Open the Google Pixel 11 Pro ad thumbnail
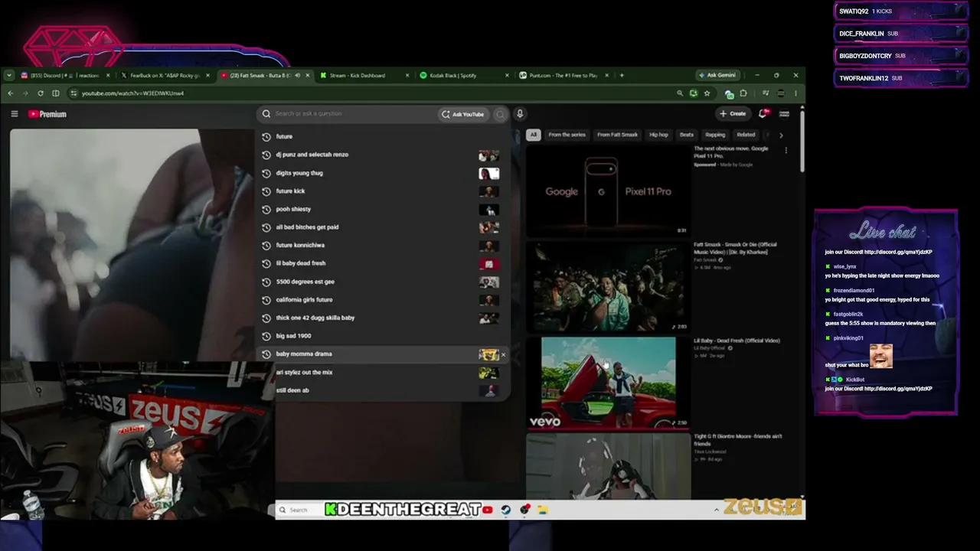Viewport: 980px width, 551px height. pos(608,191)
